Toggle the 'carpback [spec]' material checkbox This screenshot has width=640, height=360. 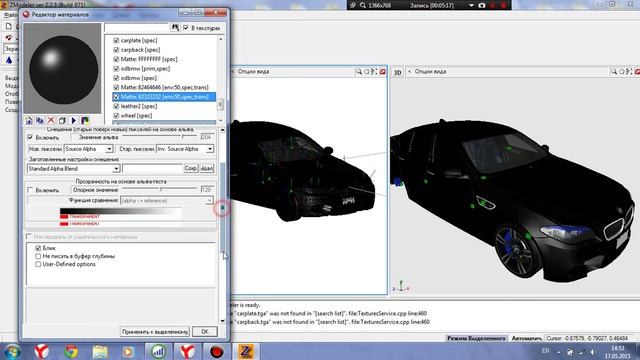(116, 50)
